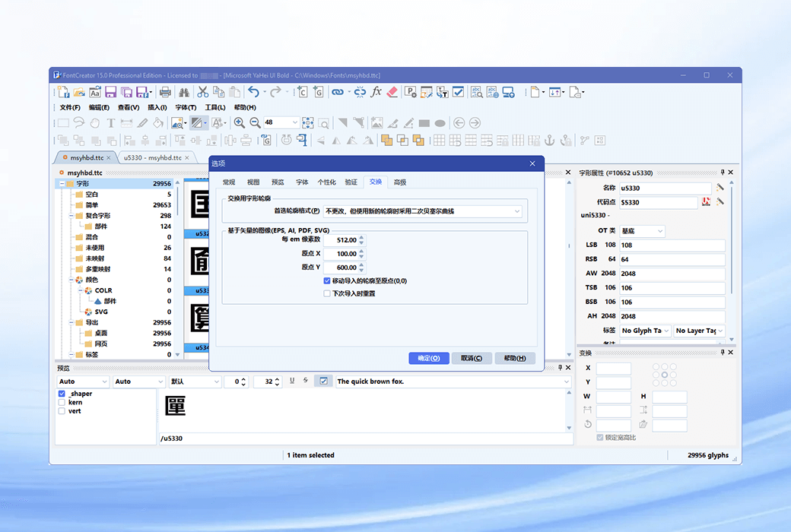Enable the vert feature checkbox
The height and width of the screenshot is (532, 791).
coord(62,411)
